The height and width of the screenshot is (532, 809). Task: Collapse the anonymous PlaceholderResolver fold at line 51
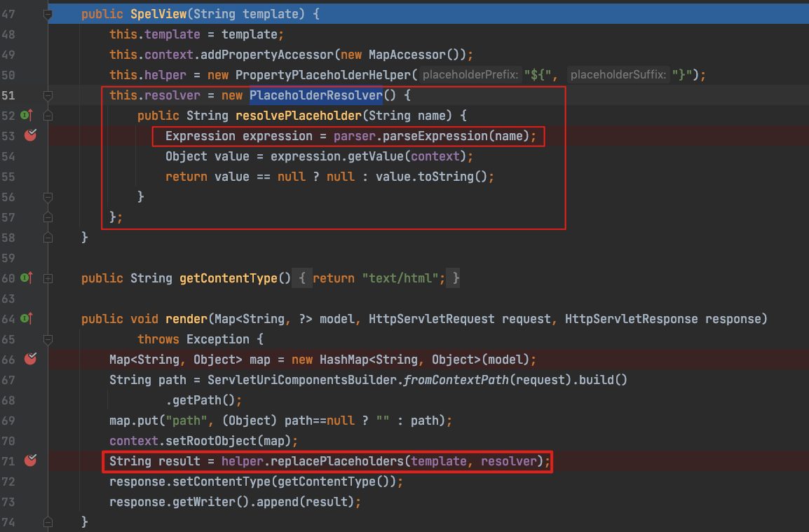click(x=48, y=95)
